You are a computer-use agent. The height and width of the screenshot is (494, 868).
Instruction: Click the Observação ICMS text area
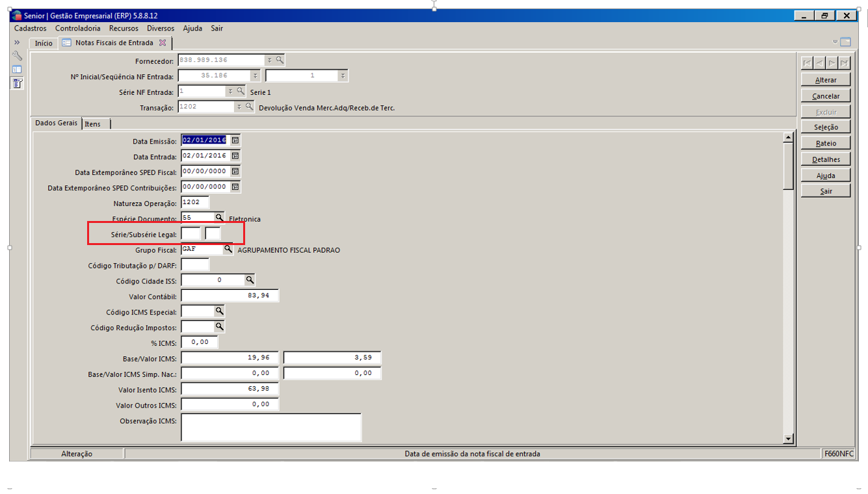pyautogui.click(x=271, y=427)
